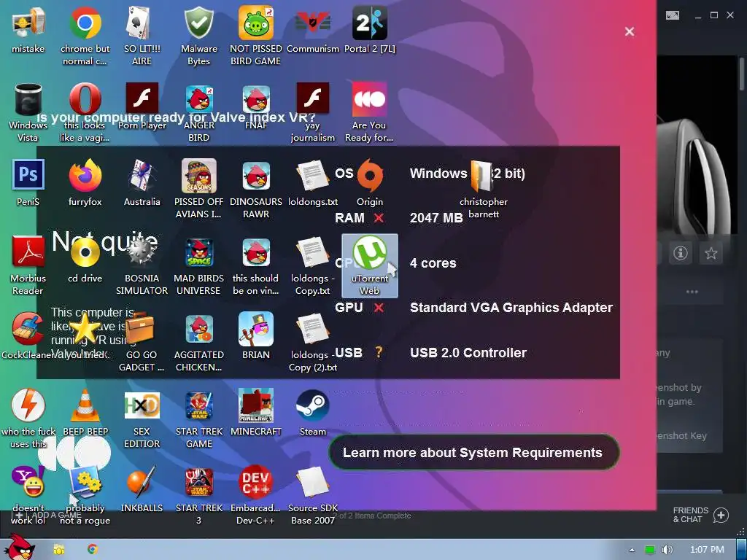Screen dimensions: 747x560
Task: Select the uTorrent Web icon
Action: point(370,265)
